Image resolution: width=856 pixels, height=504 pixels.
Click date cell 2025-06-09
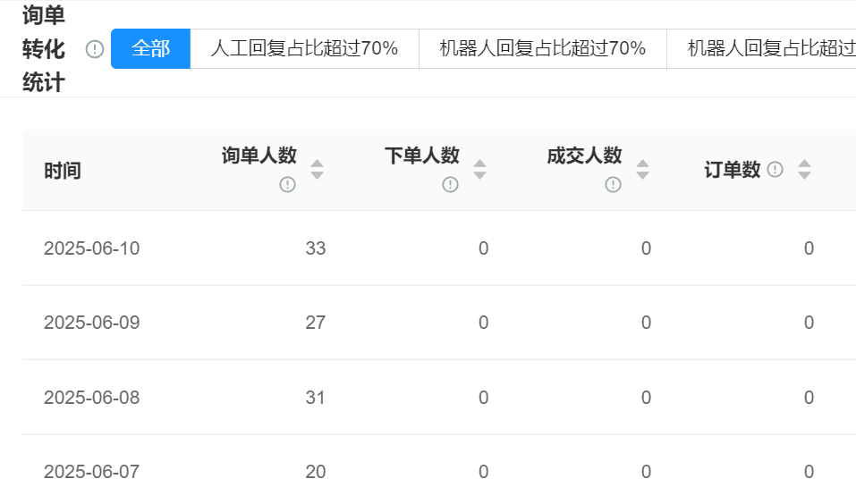click(92, 323)
